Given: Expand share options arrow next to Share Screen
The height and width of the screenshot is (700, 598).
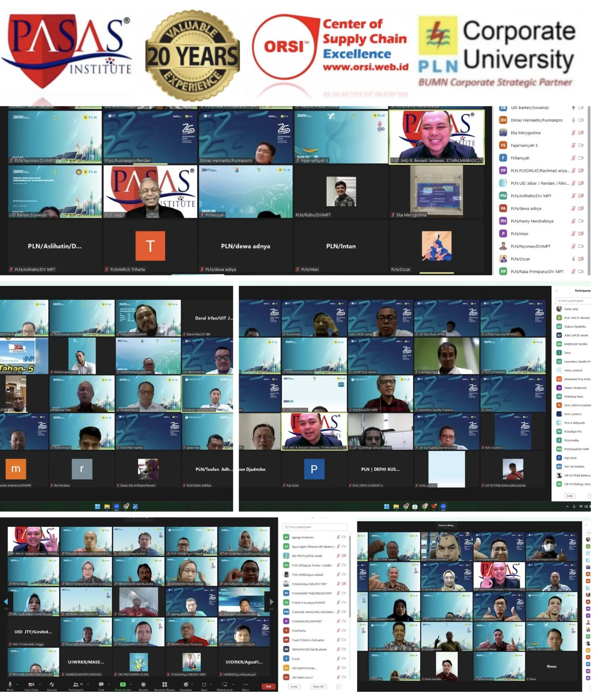Looking at the screenshot, I should click(131, 685).
